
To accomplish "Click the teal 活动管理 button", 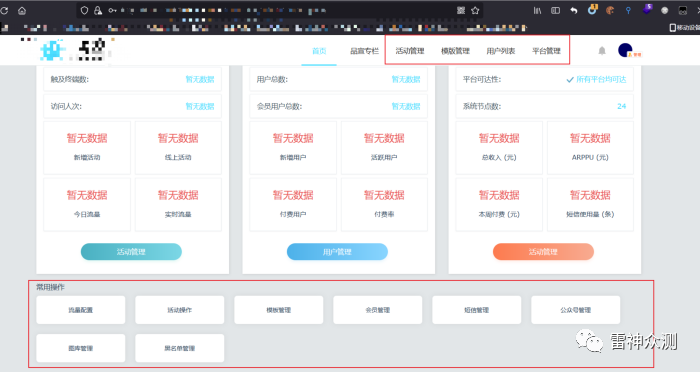I will pos(131,252).
